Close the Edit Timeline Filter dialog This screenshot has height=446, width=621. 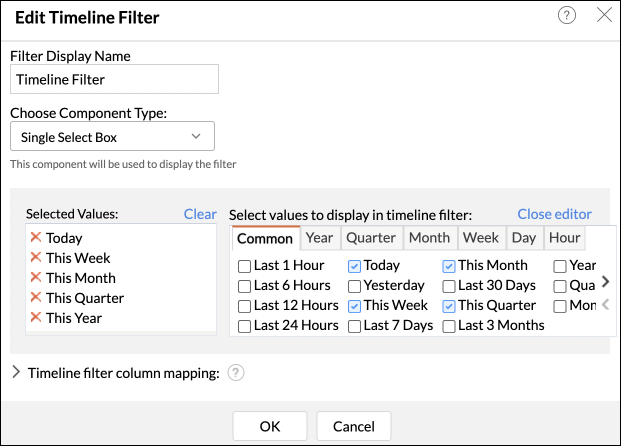click(x=603, y=15)
